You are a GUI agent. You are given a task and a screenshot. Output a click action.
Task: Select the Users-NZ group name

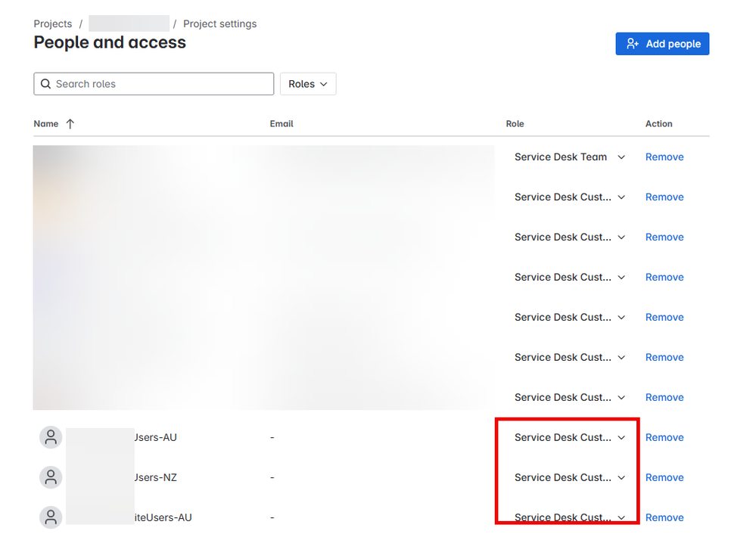(155, 477)
